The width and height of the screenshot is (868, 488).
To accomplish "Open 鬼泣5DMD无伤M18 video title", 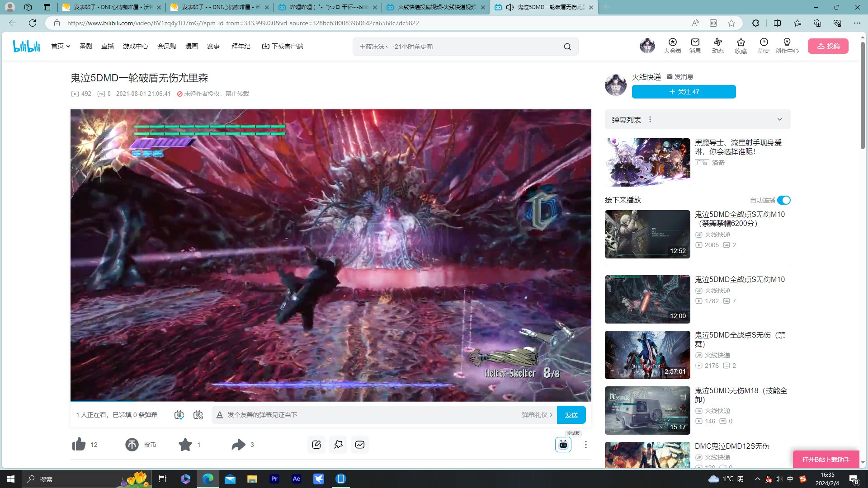I will 741,395.
